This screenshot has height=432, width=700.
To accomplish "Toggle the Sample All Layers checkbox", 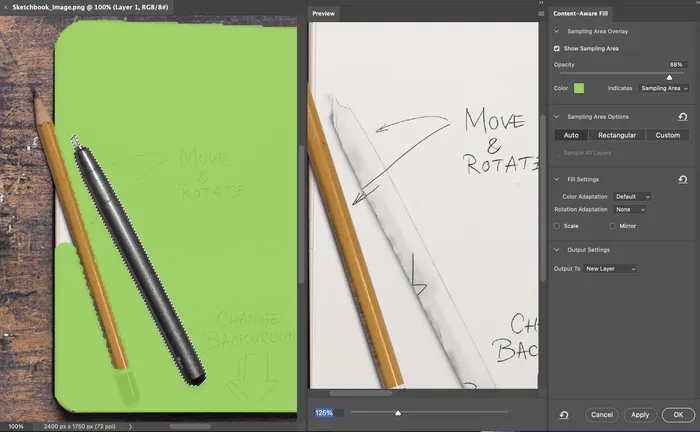I will pos(557,153).
